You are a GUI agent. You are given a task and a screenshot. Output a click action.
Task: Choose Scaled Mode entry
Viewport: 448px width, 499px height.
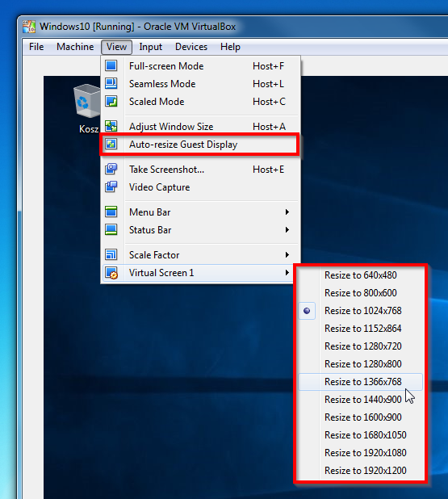click(200, 102)
